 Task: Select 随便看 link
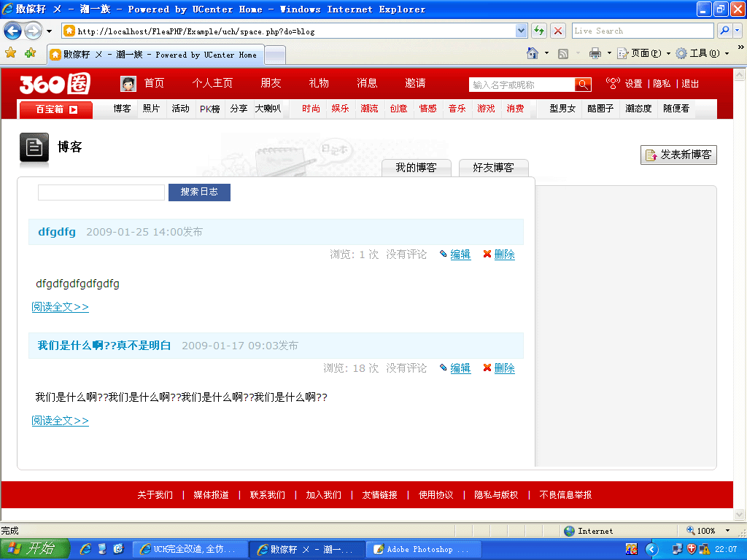click(x=676, y=109)
